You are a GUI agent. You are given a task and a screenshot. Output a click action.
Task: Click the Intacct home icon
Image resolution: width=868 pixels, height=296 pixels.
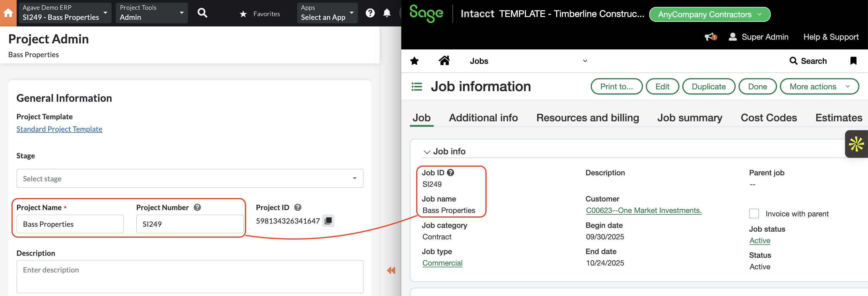click(x=444, y=60)
